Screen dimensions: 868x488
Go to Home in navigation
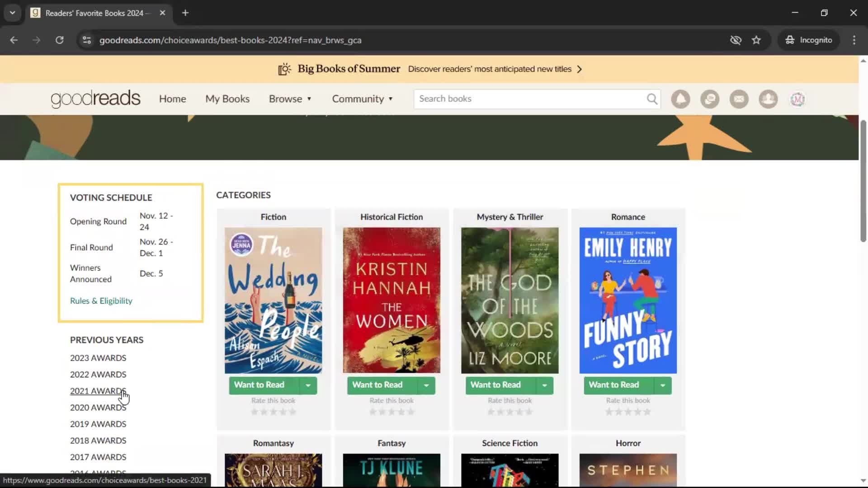click(x=172, y=99)
